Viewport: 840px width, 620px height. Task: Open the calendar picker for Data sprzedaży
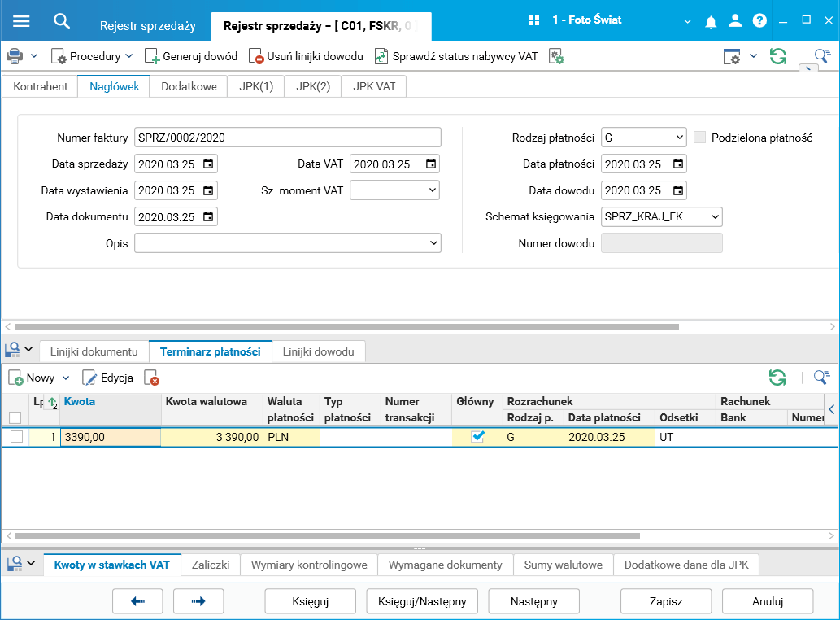click(x=208, y=164)
